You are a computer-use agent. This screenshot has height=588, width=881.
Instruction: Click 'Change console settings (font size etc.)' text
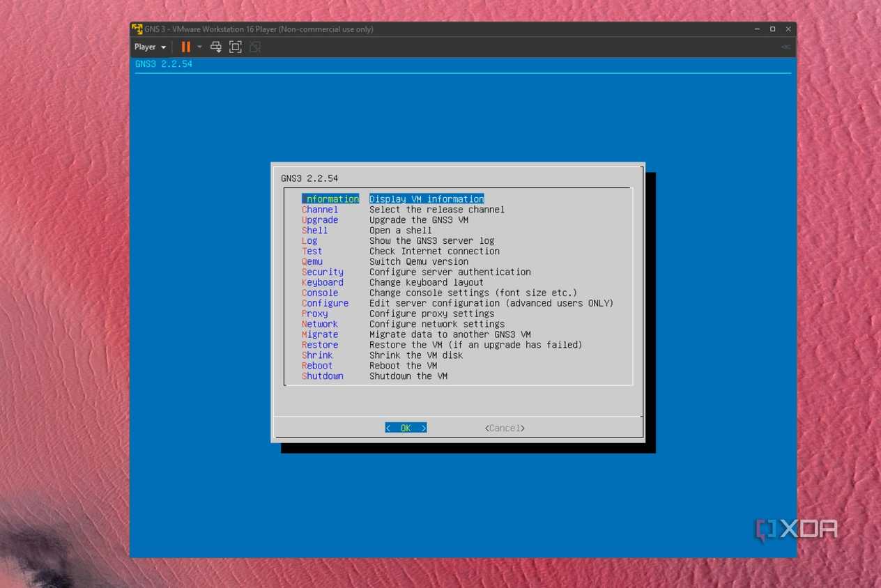[x=473, y=293]
